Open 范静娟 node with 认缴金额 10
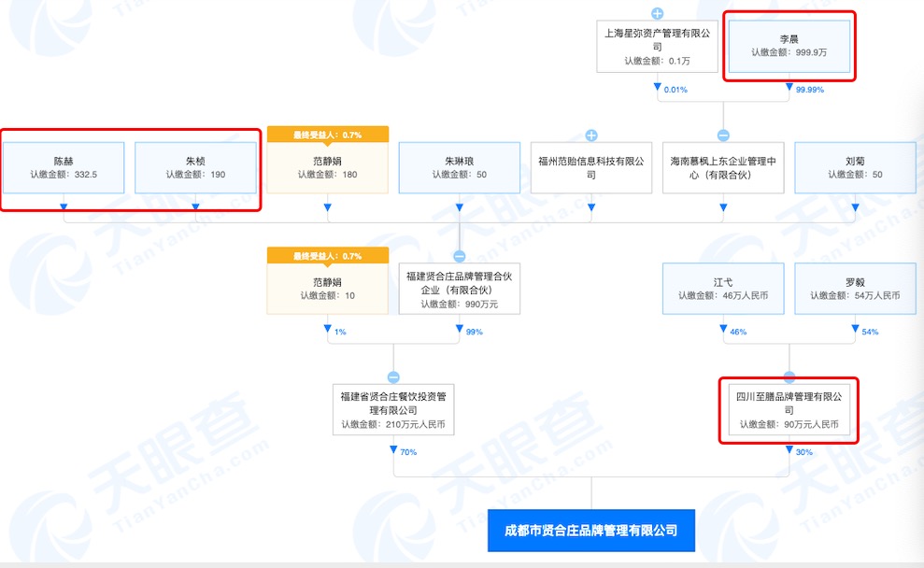Image resolution: width=924 pixels, height=568 pixels. (328, 289)
